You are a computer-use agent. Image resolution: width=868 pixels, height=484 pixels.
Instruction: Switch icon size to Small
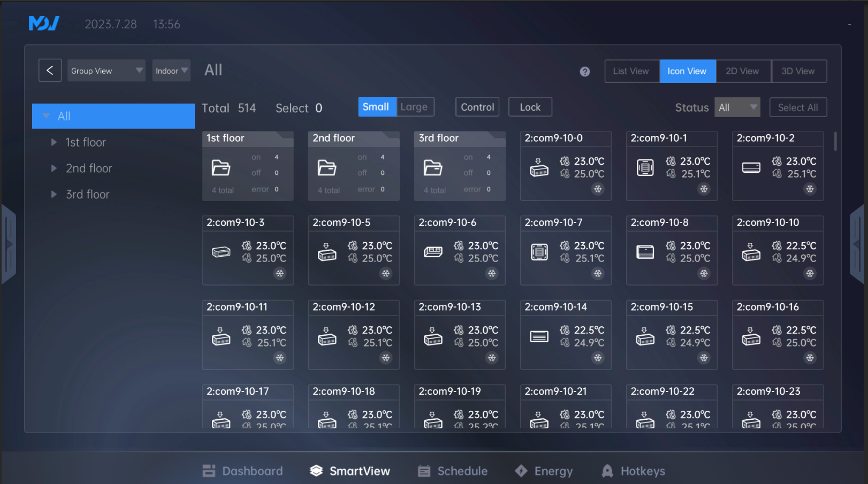[x=377, y=107]
